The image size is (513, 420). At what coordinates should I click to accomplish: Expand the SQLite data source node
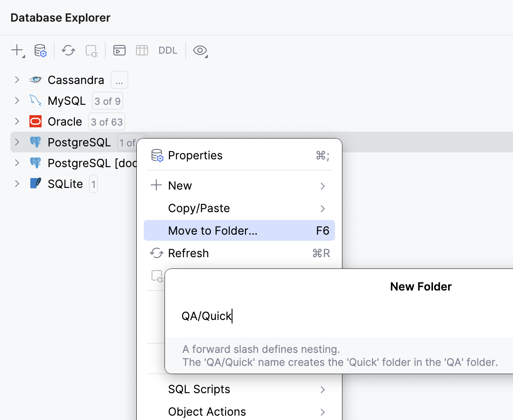click(x=17, y=184)
